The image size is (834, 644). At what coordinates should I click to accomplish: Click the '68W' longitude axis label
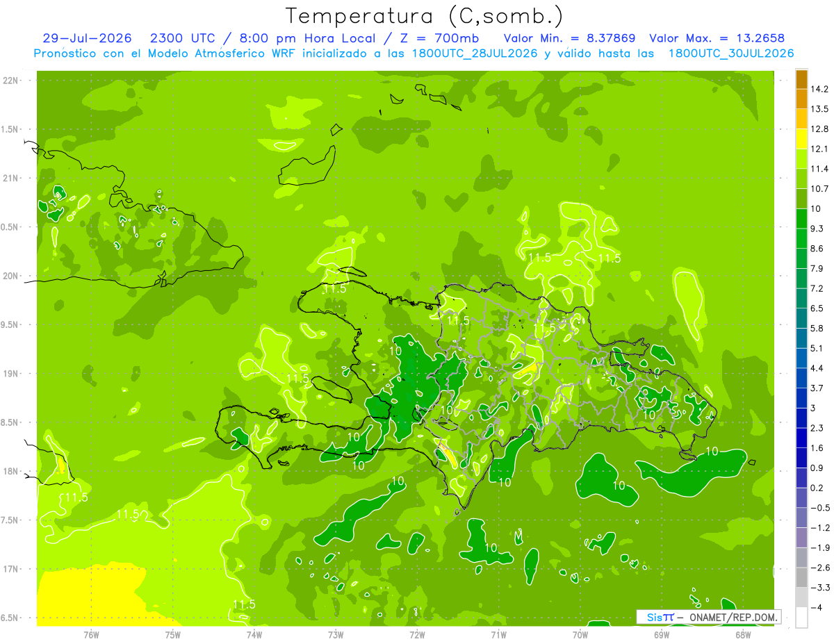tap(743, 634)
